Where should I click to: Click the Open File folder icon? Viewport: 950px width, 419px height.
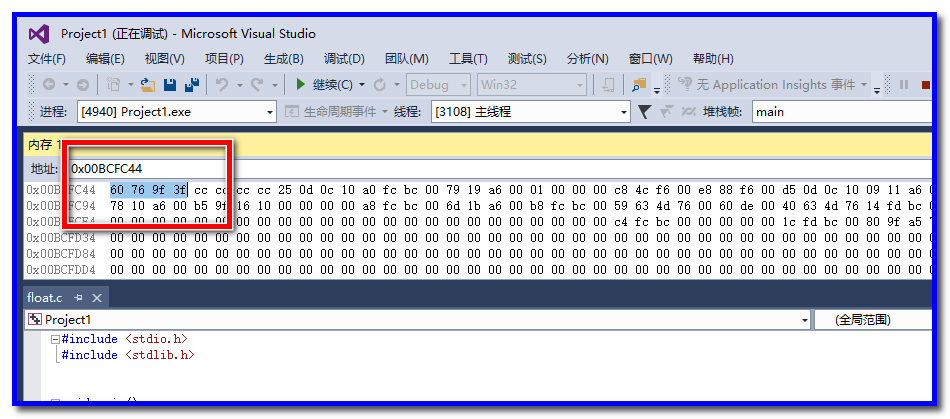(148, 85)
